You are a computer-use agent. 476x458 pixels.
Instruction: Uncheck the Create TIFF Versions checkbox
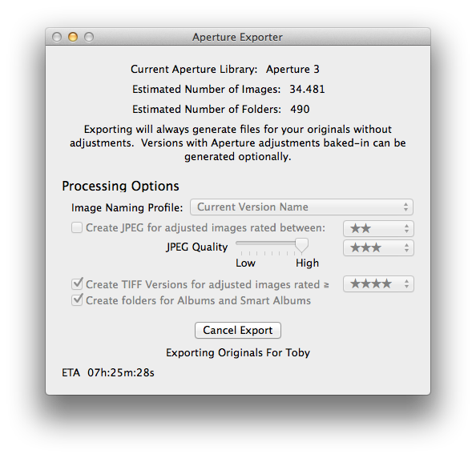(77, 284)
